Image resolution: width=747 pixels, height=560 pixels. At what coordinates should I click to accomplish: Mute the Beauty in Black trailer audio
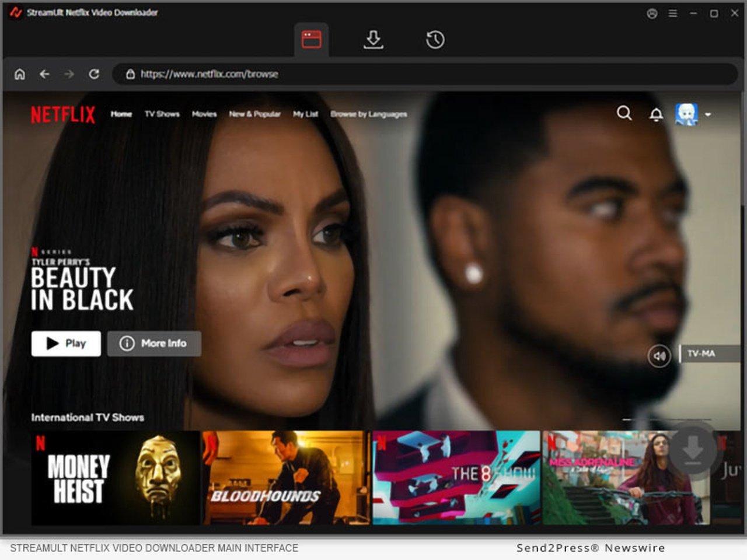pos(659,356)
